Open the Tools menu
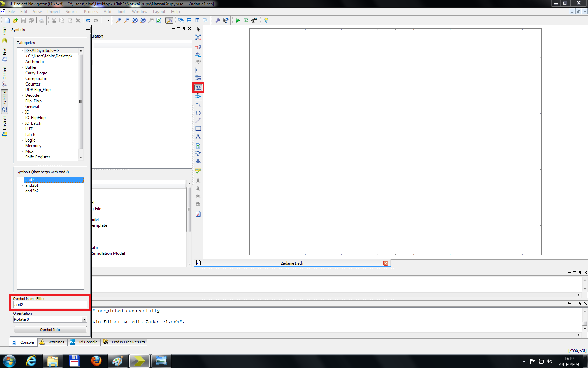Screen dimensions: 588x368 pos(121,12)
